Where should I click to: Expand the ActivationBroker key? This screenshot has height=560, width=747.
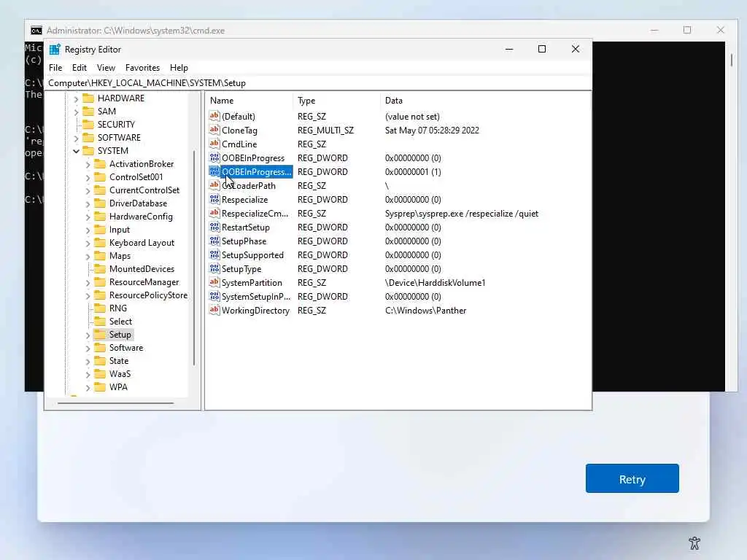click(x=88, y=165)
